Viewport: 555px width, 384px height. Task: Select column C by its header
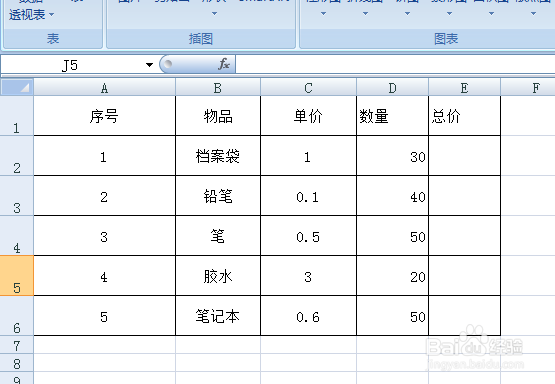308,88
